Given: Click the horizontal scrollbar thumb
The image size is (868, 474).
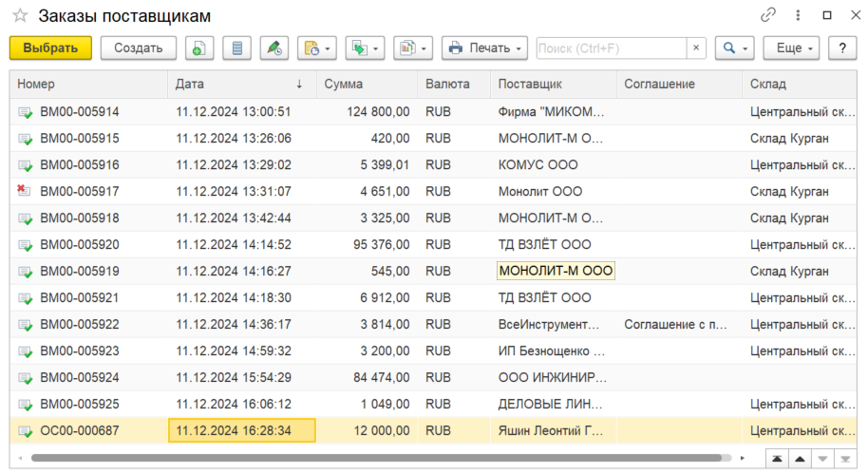Looking at the screenshot, I should tap(376, 458).
